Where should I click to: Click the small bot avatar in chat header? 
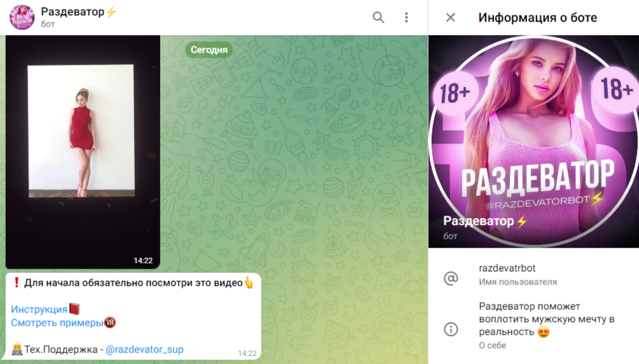click(22, 17)
